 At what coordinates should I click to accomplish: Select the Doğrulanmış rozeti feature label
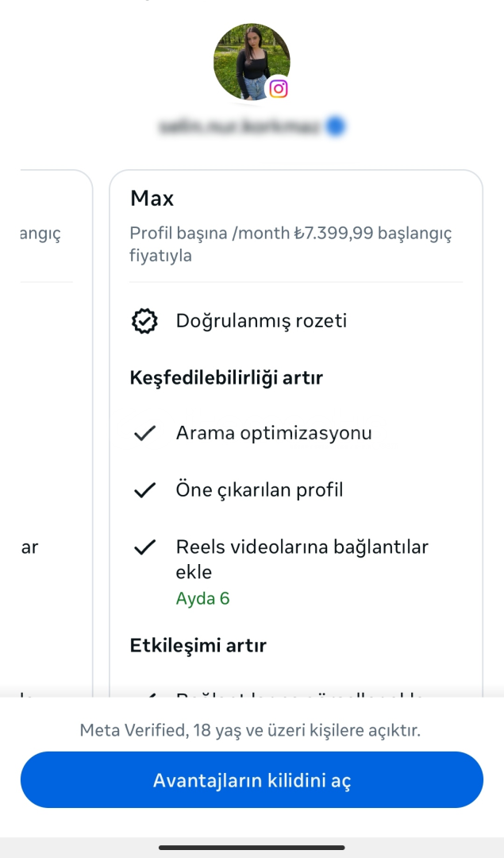(261, 321)
